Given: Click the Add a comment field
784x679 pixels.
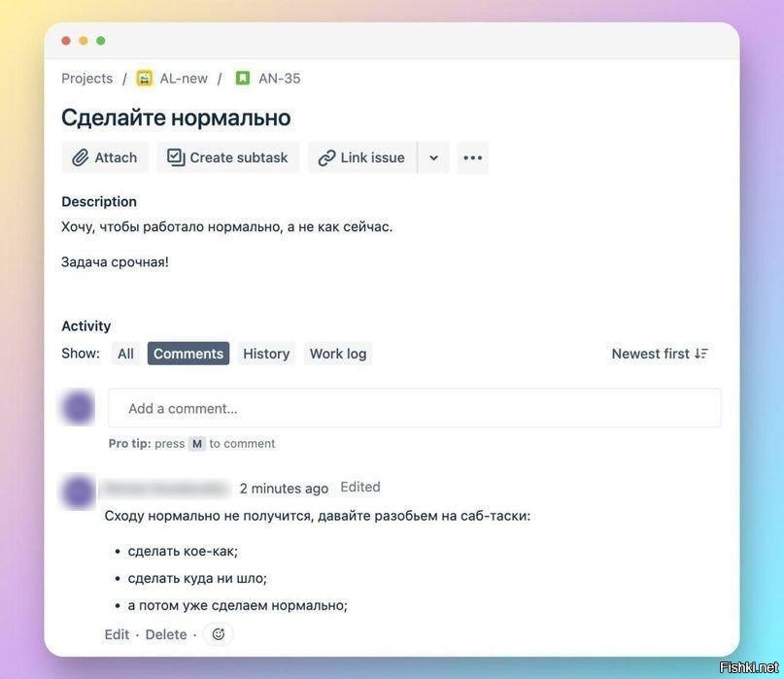Looking at the screenshot, I should click(x=414, y=408).
